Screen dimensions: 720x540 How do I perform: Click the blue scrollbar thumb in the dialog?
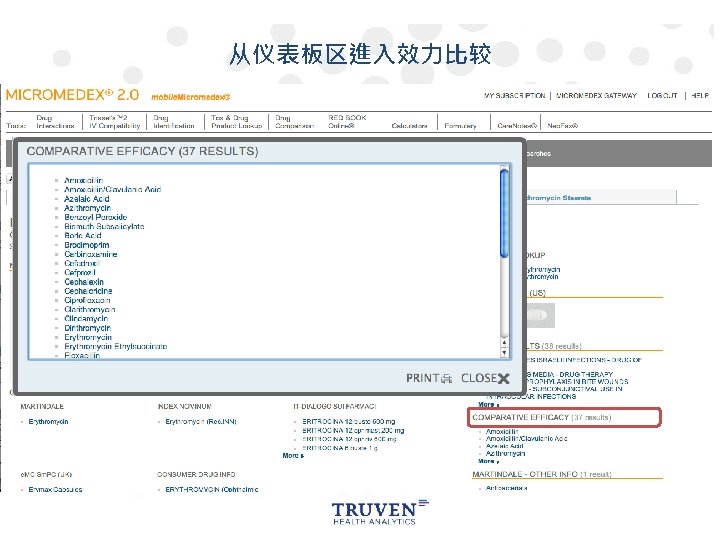pos(504,214)
